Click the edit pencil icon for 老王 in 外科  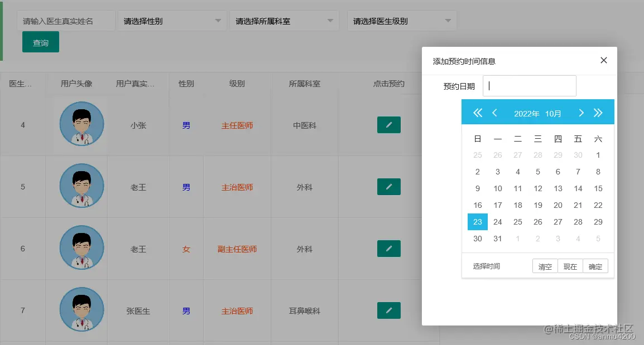pyautogui.click(x=389, y=187)
